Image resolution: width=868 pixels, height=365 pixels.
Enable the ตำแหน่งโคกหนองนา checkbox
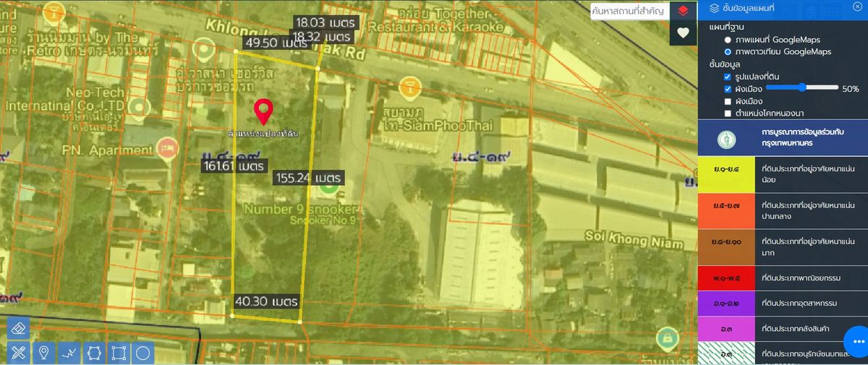[728, 113]
